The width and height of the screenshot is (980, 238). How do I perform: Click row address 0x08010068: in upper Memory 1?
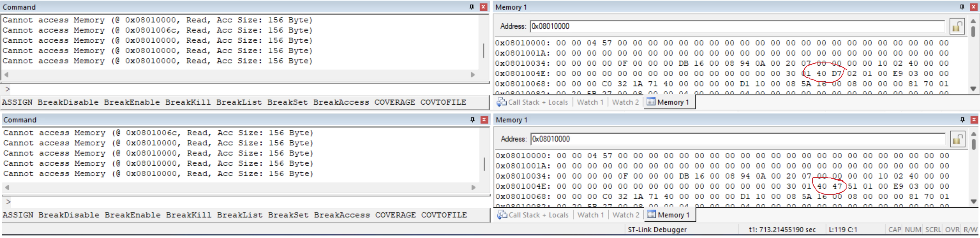pos(523,84)
